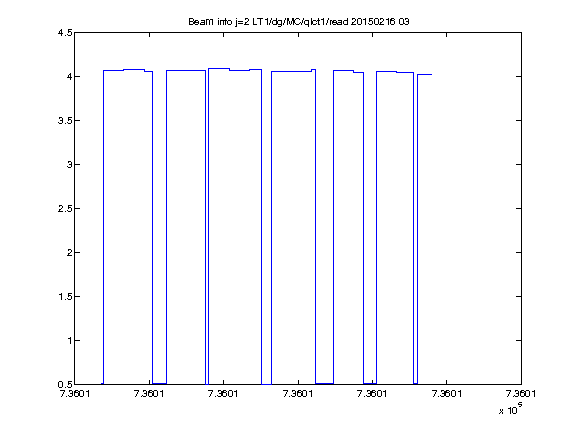Click the rising edge of the first blue pulse
The width and height of the screenshot is (576, 432).
pyautogui.click(x=104, y=227)
